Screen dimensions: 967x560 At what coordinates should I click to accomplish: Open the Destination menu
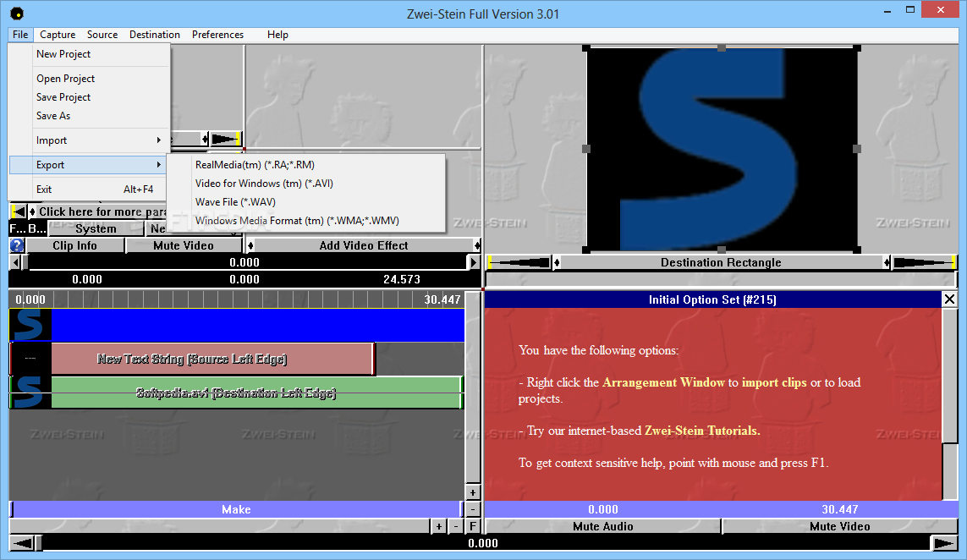155,35
